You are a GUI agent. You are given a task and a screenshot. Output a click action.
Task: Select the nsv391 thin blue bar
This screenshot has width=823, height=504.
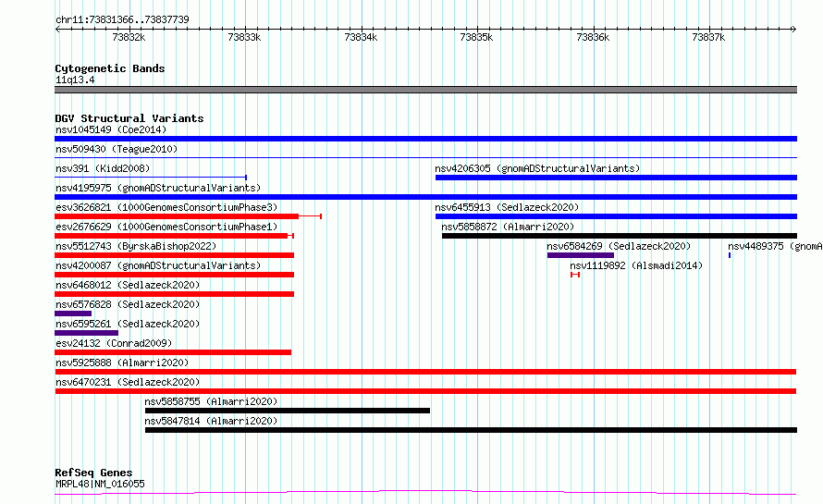point(151,178)
